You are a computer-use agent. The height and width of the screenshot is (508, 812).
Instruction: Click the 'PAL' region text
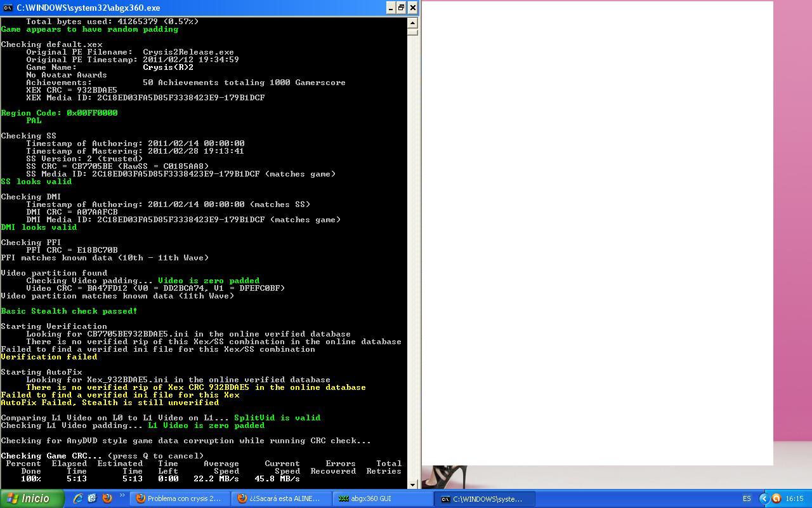[34, 121]
